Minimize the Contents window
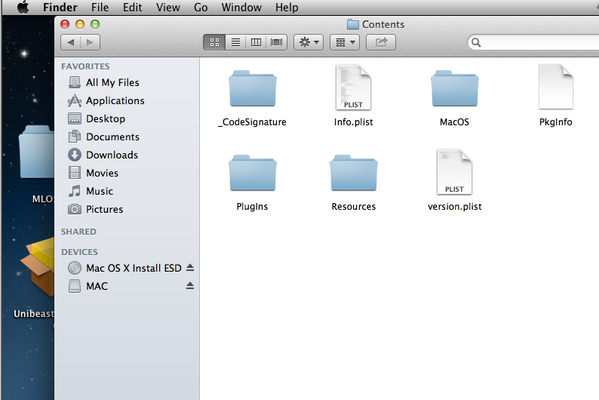 (x=80, y=24)
